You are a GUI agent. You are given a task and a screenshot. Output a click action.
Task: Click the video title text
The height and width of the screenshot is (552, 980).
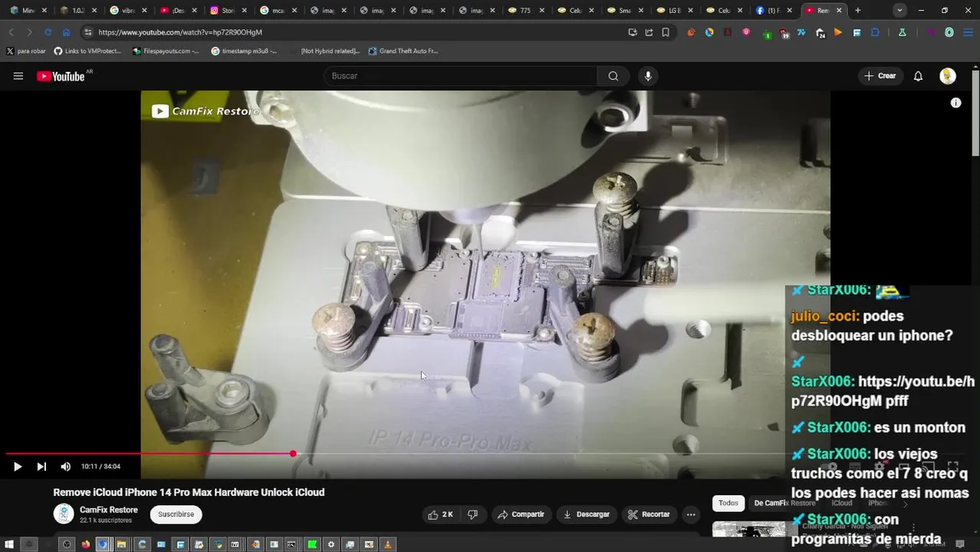tap(189, 492)
